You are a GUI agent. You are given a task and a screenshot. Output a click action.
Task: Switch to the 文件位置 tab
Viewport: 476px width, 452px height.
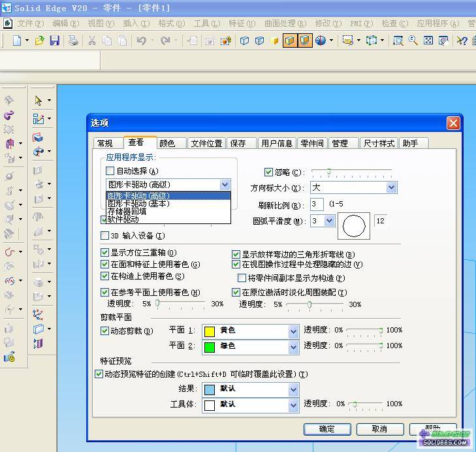pos(207,143)
